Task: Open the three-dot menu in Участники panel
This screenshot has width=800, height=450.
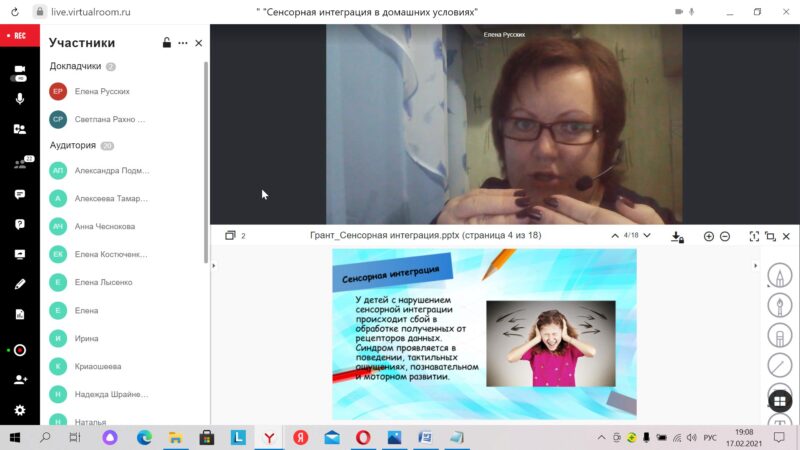Action: tap(183, 43)
